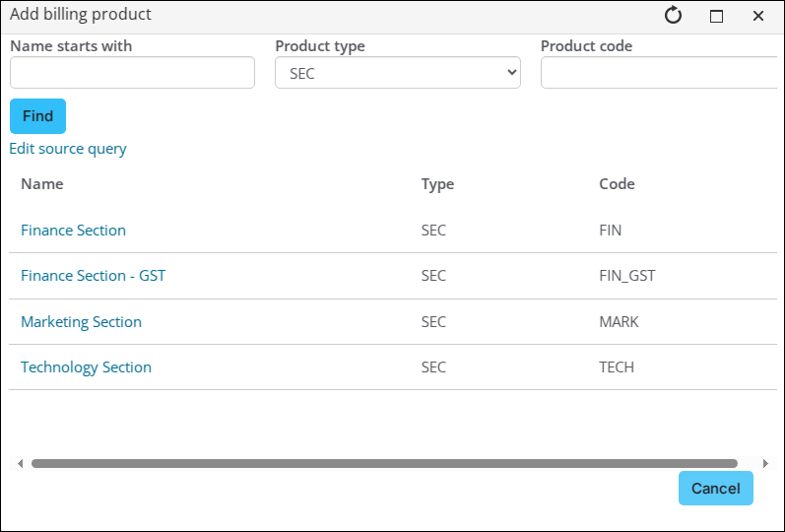785x532 pixels.
Task: Sort by the Name column header
Action: (x=42, y=184)
